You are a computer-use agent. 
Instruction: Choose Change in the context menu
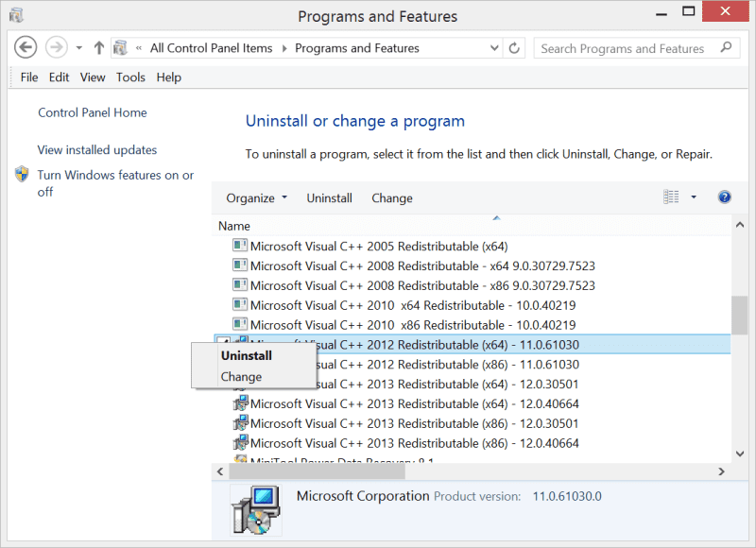point(241,377)
